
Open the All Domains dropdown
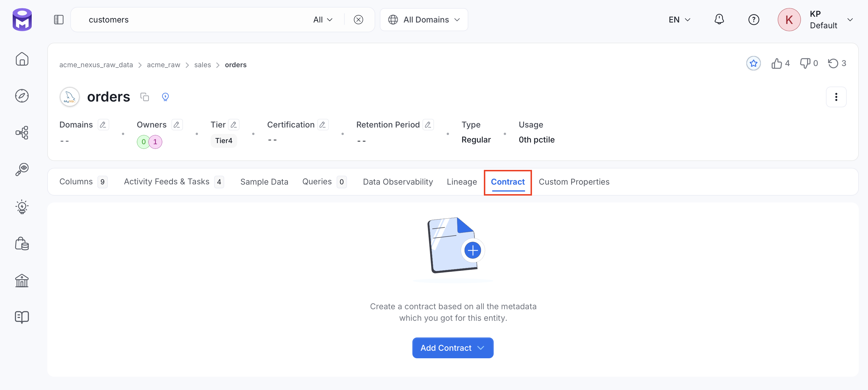pyautogui.click(x=424, y=20)
